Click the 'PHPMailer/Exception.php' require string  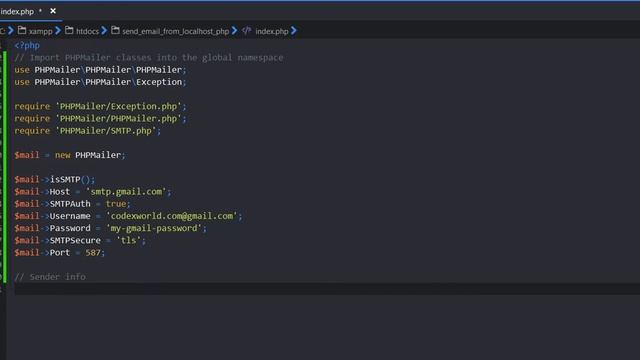coord(118,106)
